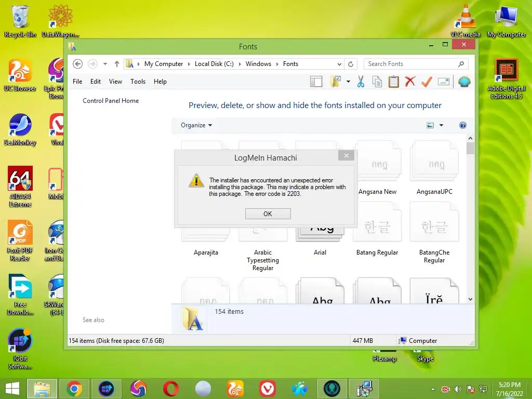Expand the folder options toolbar dropdown
Image resolution: width=532 pixels, height=399 pixels.
pyautogui.click(x=349, y=82)
